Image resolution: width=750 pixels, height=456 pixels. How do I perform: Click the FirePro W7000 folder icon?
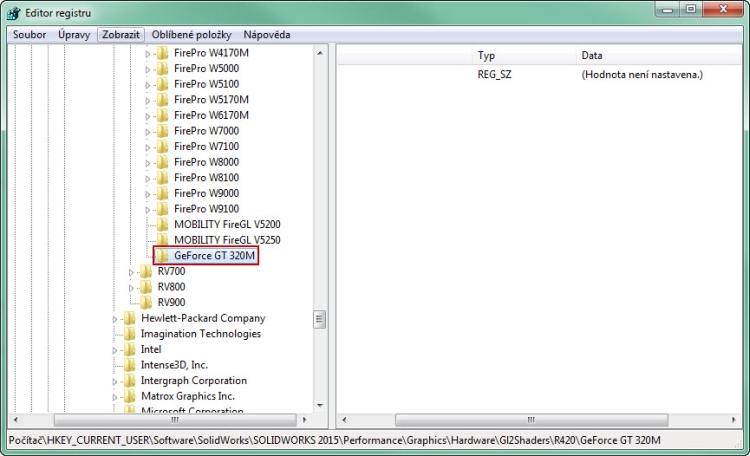(x=163, y=131)
